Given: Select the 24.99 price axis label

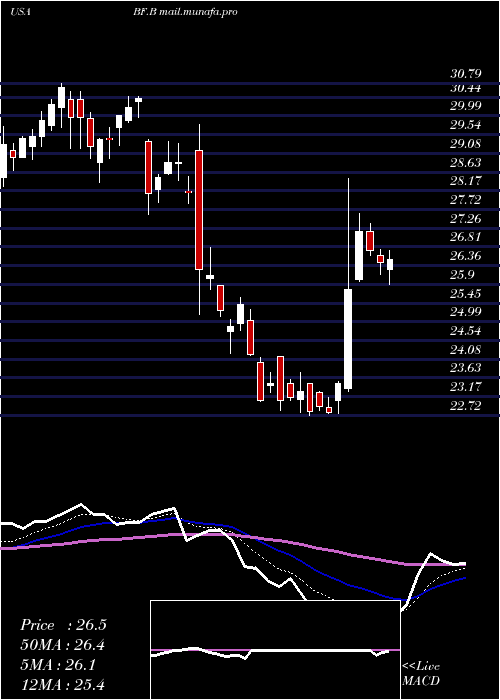Looking at the screenshot, I should click(465, 312).
